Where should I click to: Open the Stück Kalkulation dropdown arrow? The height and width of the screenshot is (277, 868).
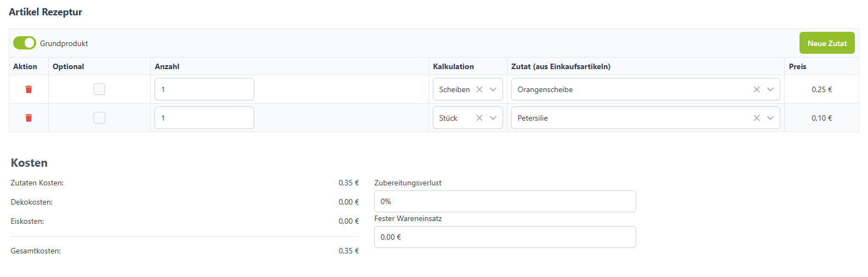click(x=493, y=118)
